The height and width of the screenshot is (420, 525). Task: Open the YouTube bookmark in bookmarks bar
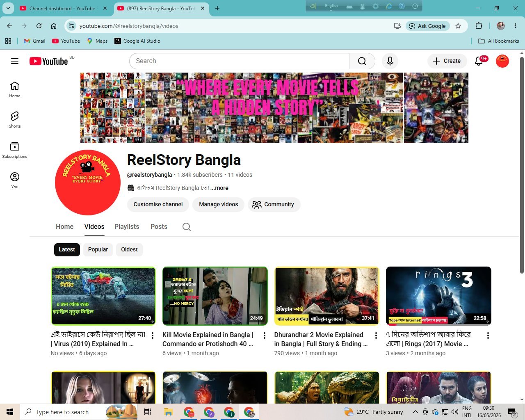[66, 41]
